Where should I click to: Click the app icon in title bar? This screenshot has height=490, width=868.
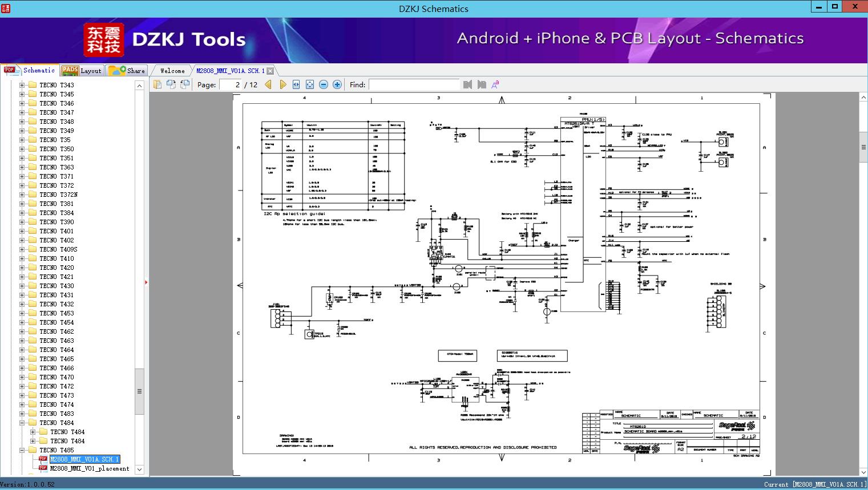point(5,8)
